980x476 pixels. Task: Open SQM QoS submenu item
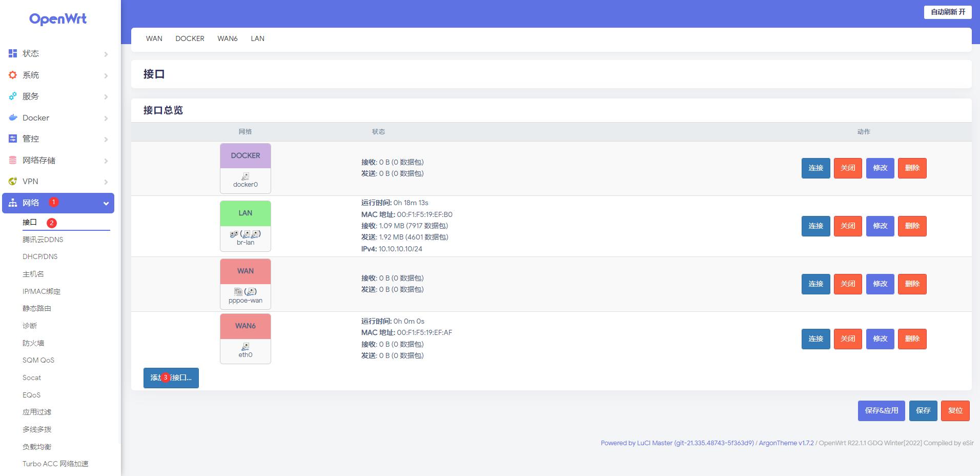coord(38,360)
